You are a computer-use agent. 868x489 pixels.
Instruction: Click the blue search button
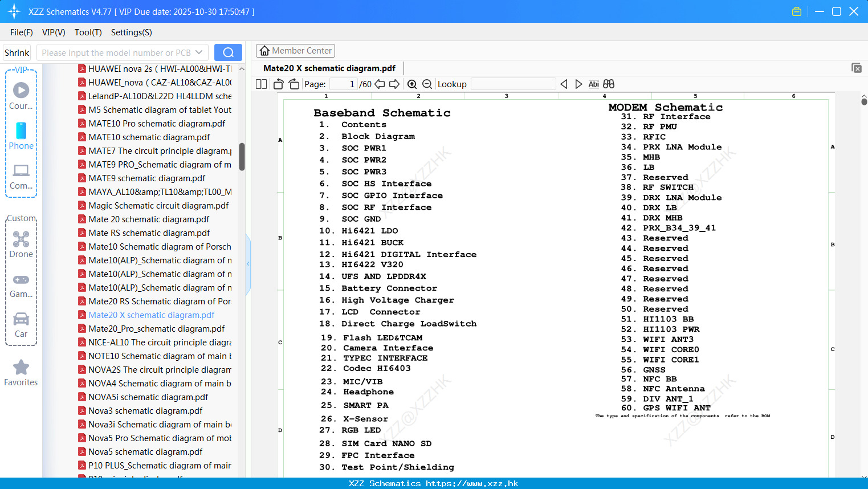click(x=228, y=52)
